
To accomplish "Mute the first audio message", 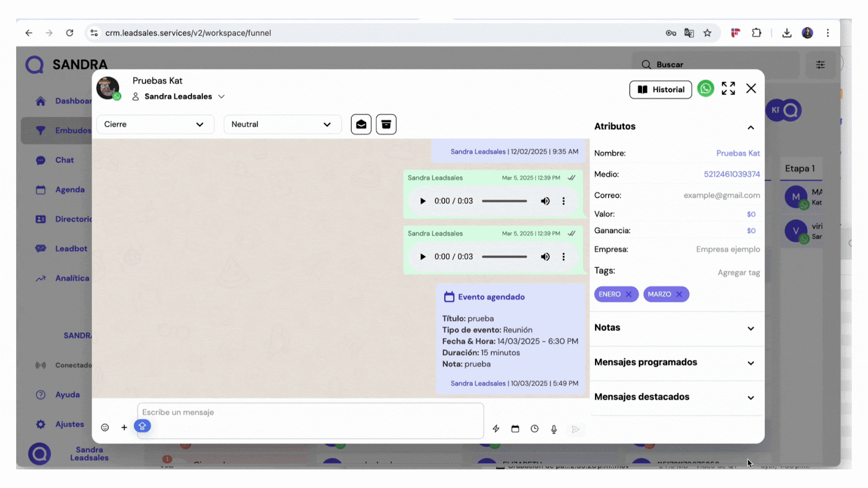I will (x=545, y=201).
